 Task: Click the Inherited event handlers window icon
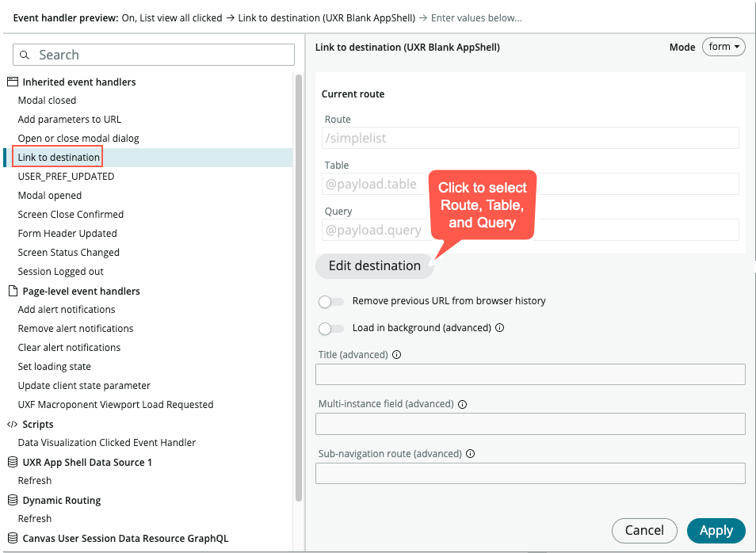pyautogui.click(x=13, y=82)
